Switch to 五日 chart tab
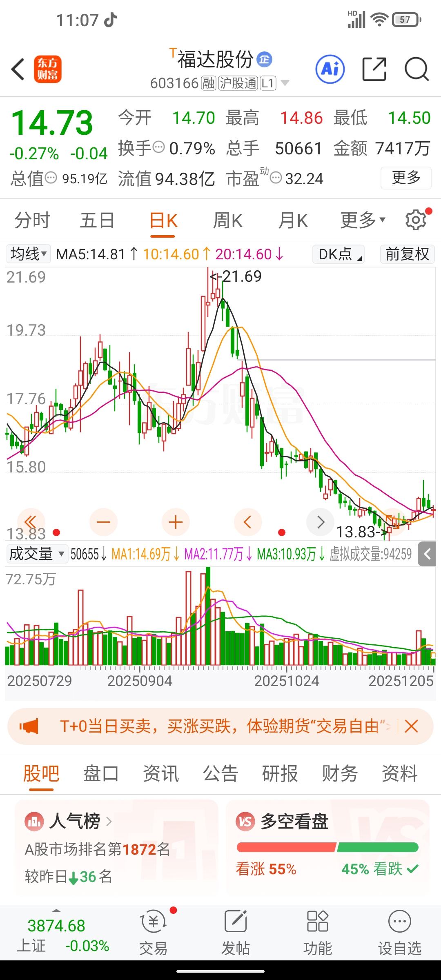 pos(97,220)
